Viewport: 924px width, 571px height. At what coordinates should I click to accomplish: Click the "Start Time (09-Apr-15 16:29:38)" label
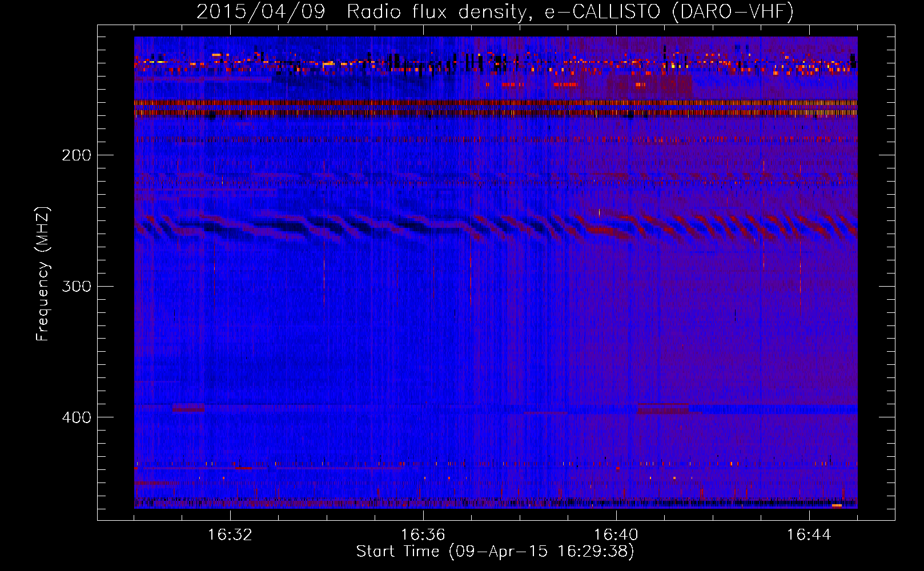tap(495, 552)
